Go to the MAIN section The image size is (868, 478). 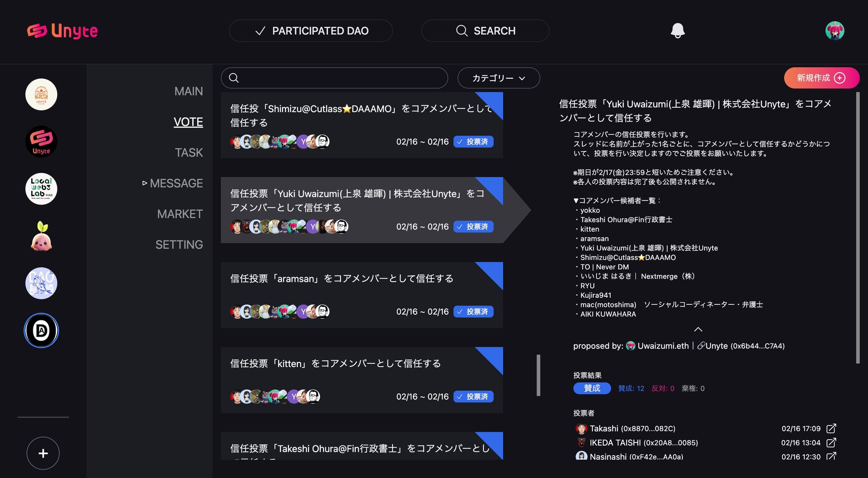coord(189,91)
